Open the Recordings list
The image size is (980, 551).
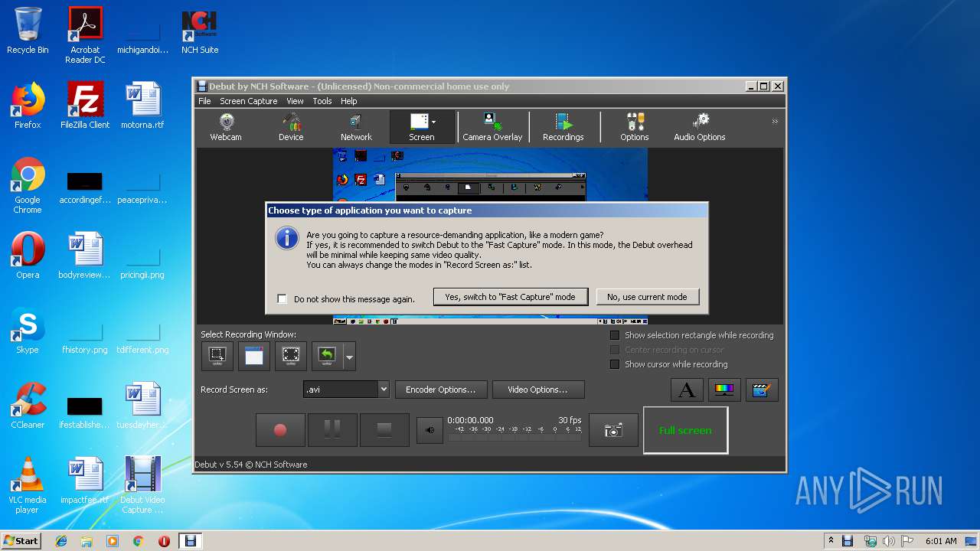(563, 127)
